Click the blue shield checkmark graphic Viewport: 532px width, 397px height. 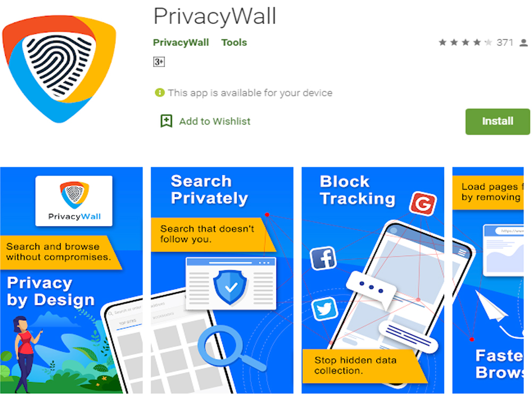[231, 287]
